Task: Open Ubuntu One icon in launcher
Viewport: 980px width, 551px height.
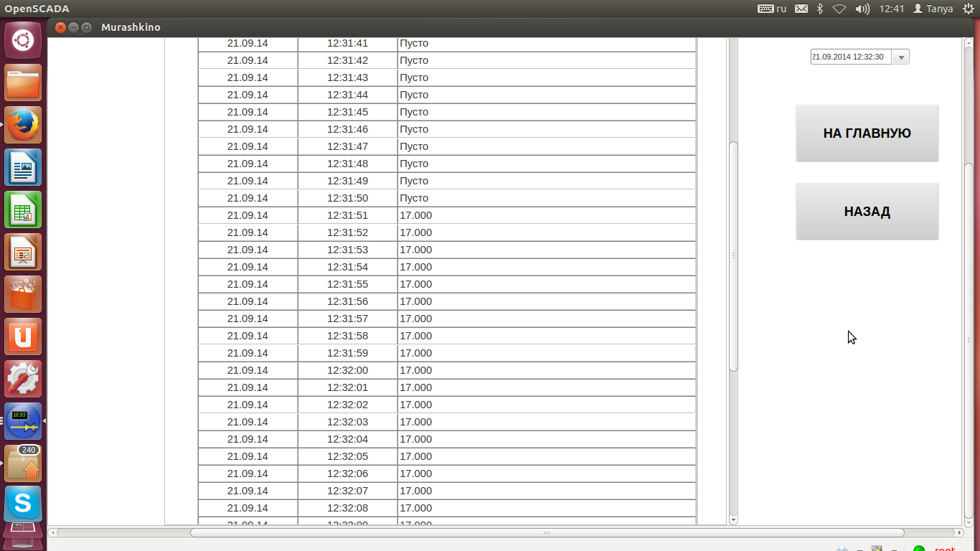Action: click(x=23, y=336)
